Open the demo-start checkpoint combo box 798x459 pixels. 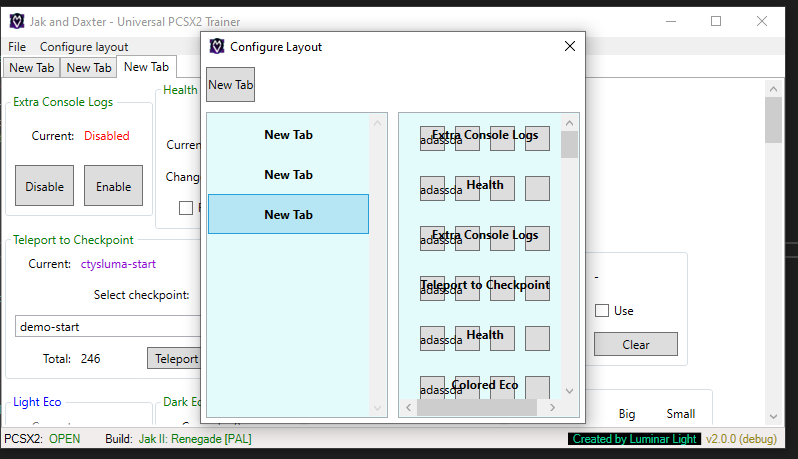[x=108, y=326]
